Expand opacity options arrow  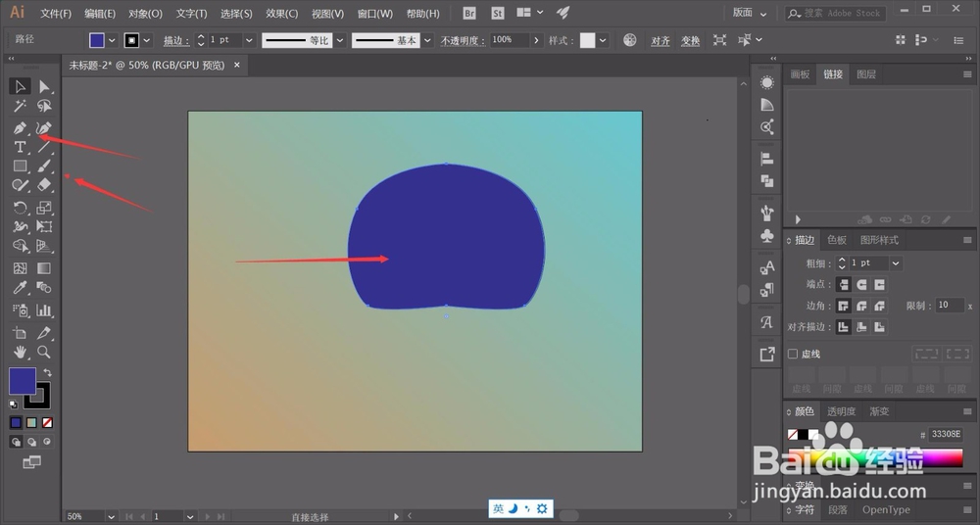click(x=536, y=40)
